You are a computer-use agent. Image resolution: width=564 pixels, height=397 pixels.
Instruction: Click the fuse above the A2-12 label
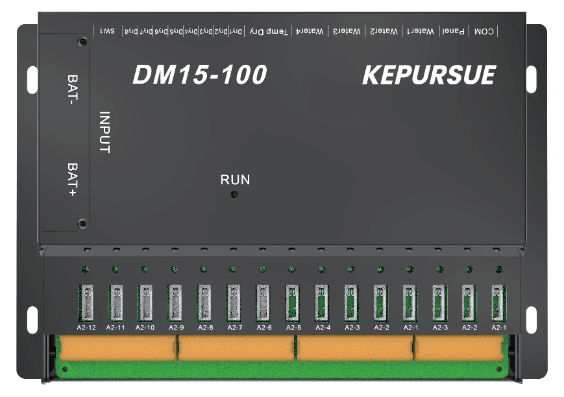coord(86,303)
